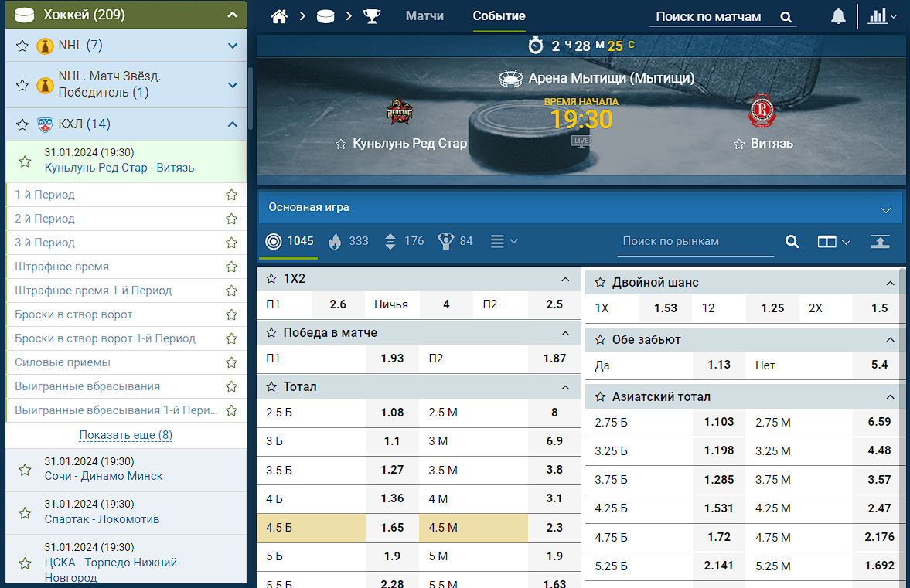Favorite Штрафное время row star
Image resolution: width=910 pixels, height=588 pixels.
[x=232, y=267]
